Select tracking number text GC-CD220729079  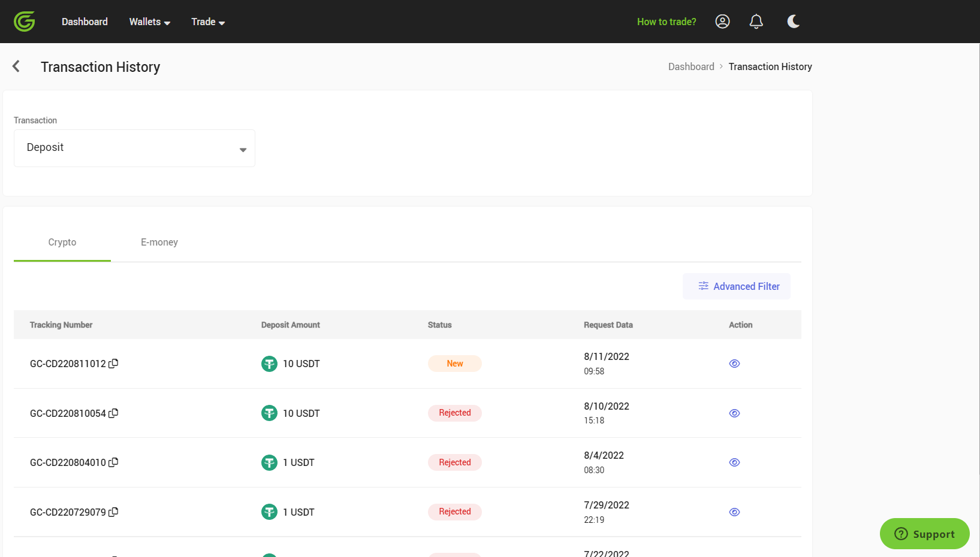(x=68, y=512)
